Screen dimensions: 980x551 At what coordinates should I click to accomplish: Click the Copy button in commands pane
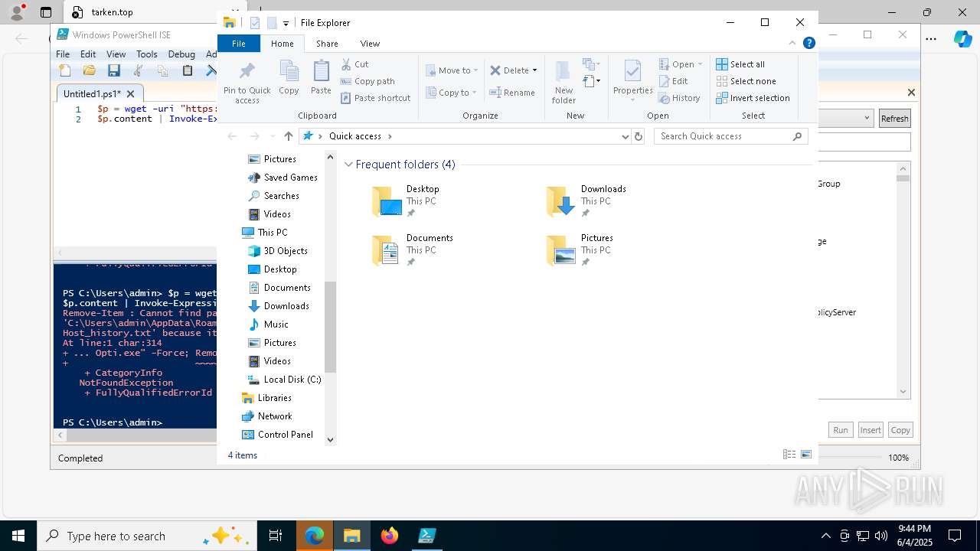pyautogui.click(x=900, y=430)
